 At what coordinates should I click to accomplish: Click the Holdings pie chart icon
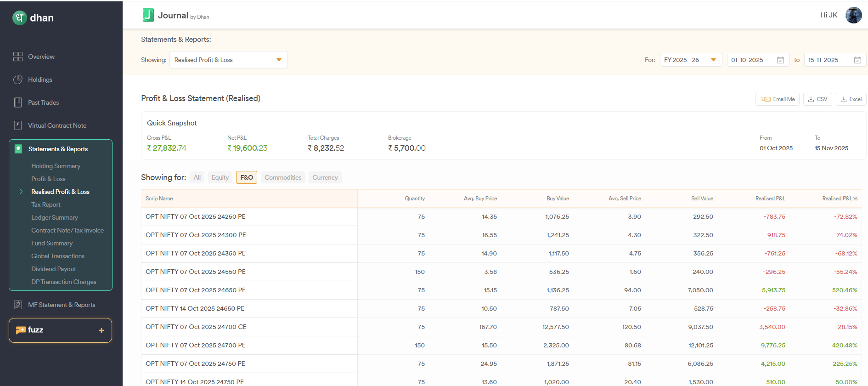18,79
